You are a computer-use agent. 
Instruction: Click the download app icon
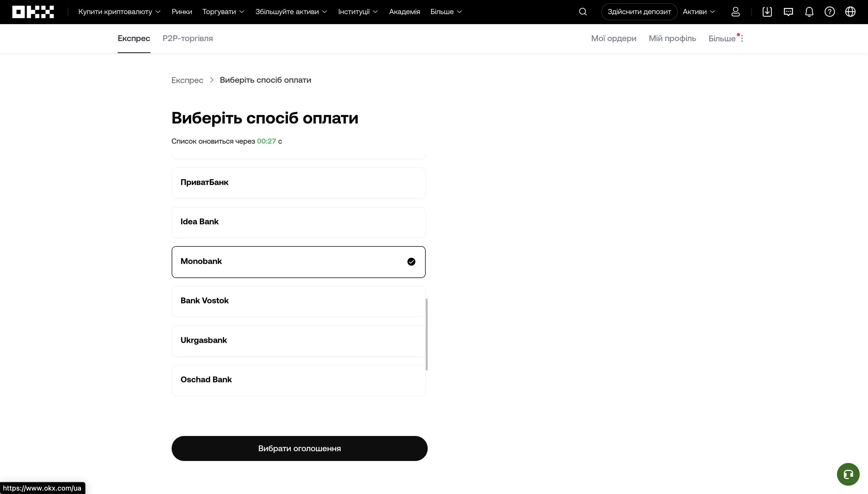(x=767, y=11)
